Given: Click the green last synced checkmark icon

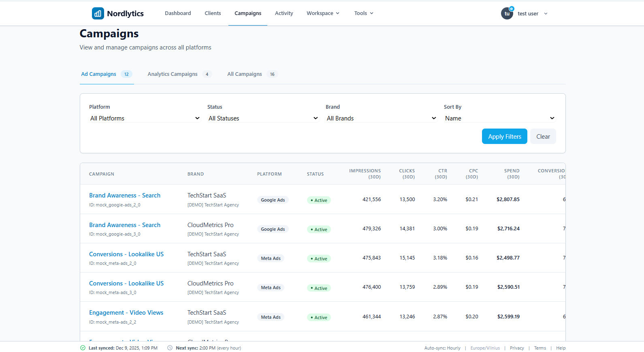Looking at the screenshot, I should pos(83,348).
